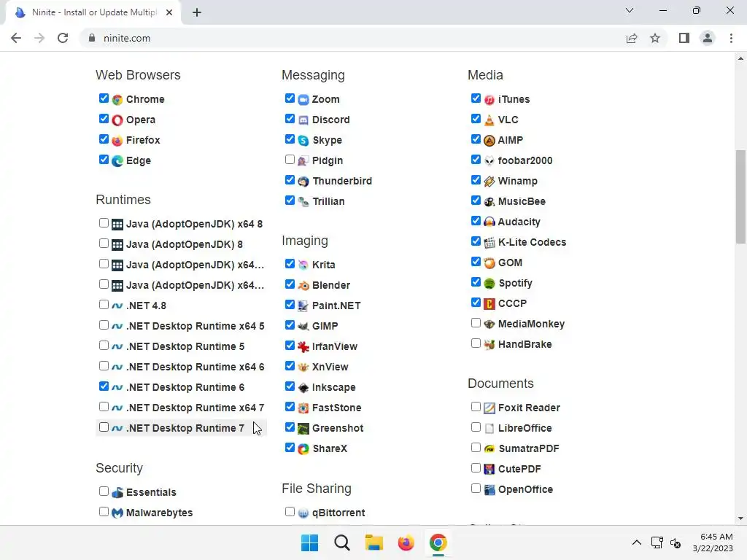Click the Zoom app icon

click(x=303, y=99)
